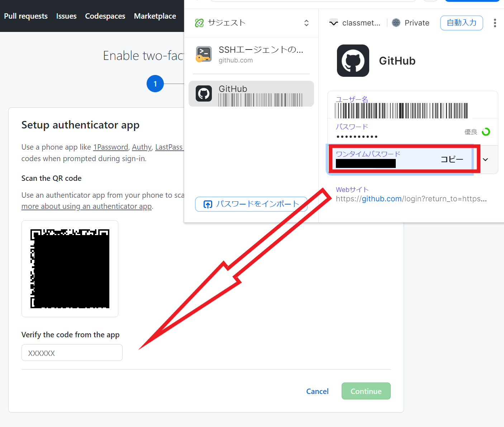Click the 自動入力 autofill button

[x=461, y=23]
